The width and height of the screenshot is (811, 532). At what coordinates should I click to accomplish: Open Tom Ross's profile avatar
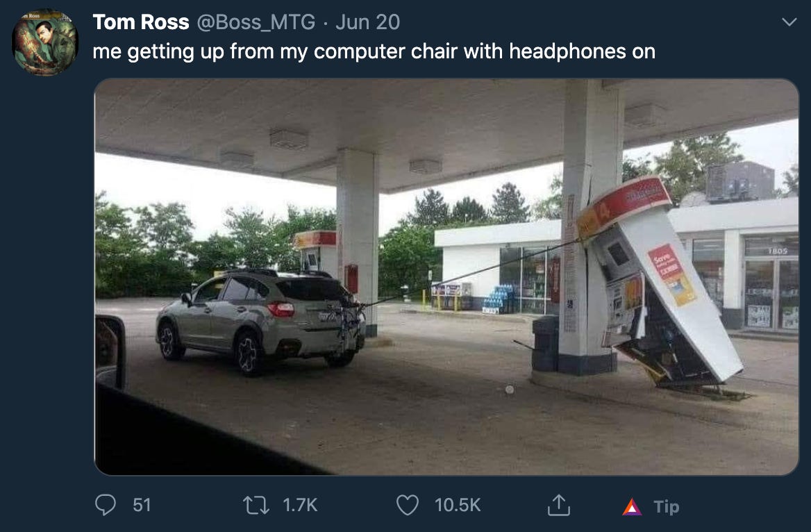pyautogui.click(x=45, y=42)
